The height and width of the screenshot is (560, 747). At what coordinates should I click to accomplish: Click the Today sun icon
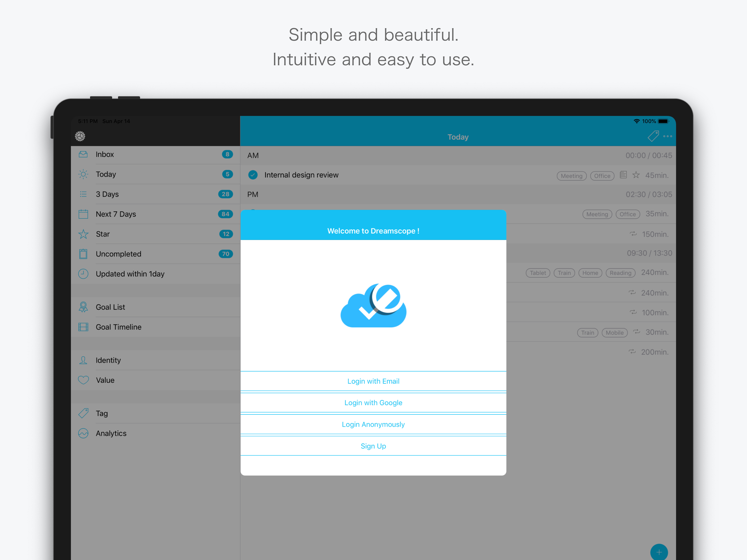coord(83,174)
